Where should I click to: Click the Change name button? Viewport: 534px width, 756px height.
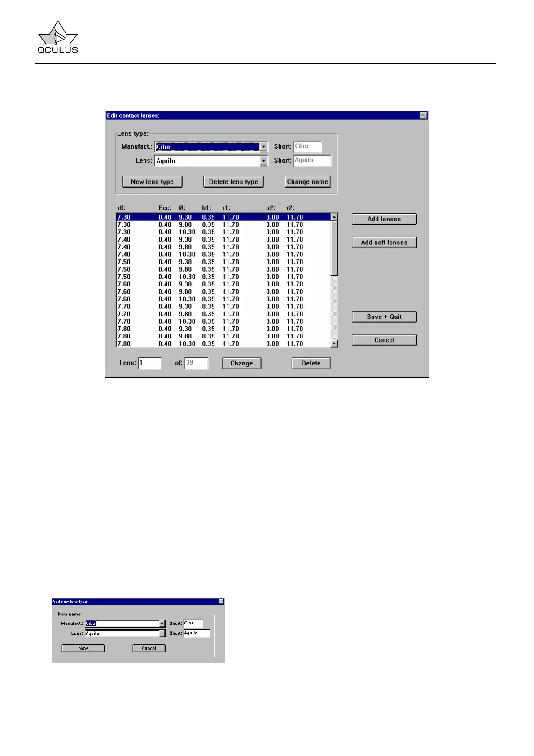(x=307, y=182)
